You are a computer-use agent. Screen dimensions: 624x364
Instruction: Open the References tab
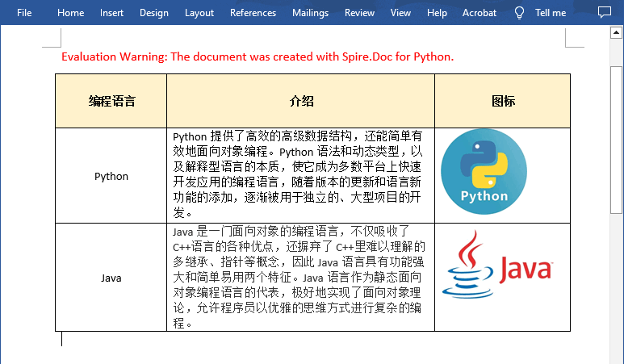tap(253, 13)
